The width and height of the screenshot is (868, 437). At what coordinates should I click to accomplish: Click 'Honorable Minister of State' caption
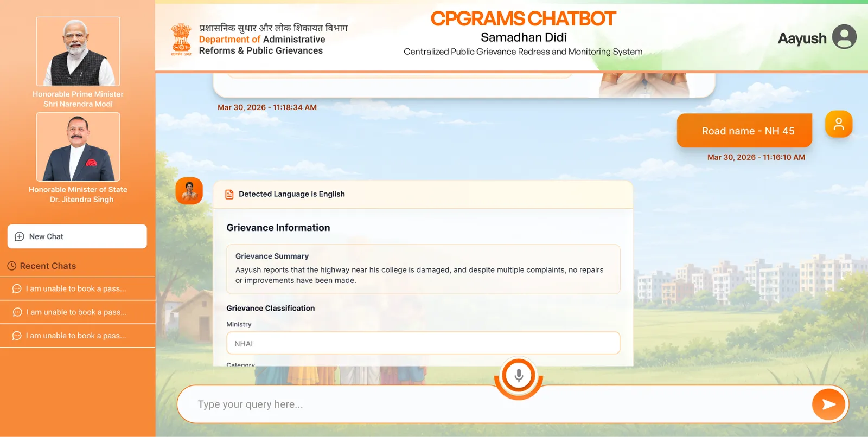click(78, 190)
